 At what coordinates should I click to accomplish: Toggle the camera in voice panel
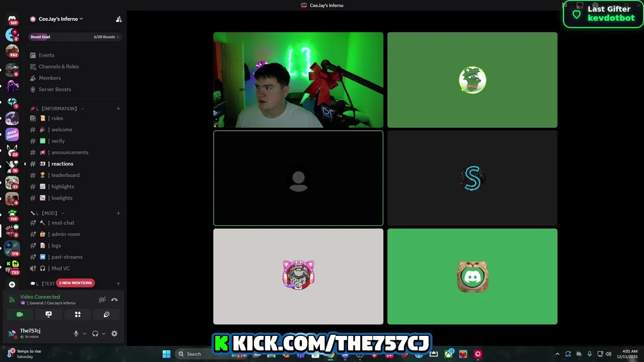pyautogui.click(x=20, y=314)
